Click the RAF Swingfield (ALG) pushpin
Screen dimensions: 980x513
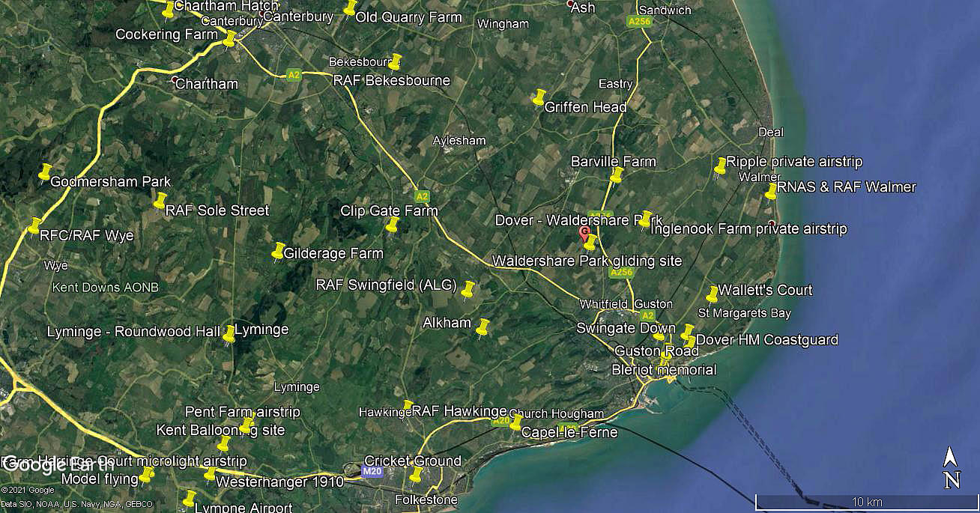point(468,290)
